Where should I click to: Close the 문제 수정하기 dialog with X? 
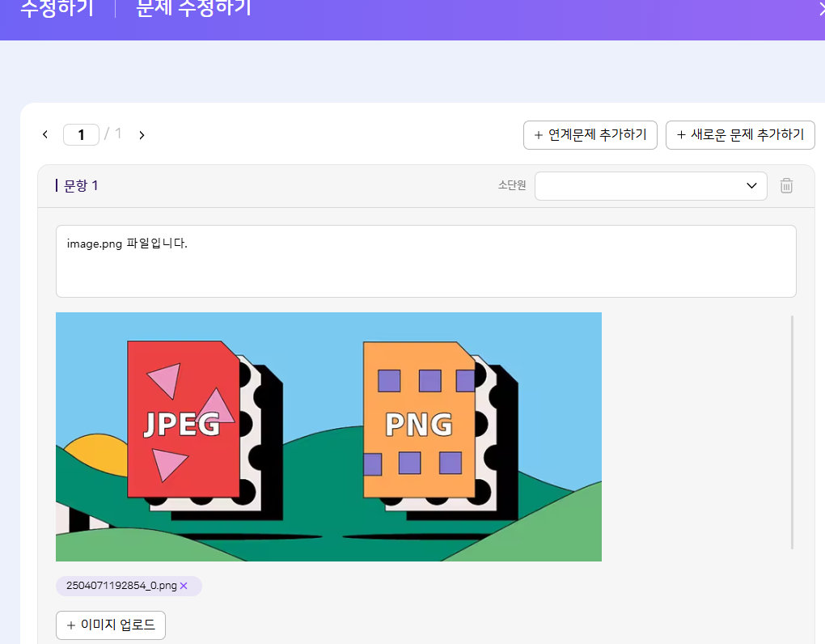819,9
